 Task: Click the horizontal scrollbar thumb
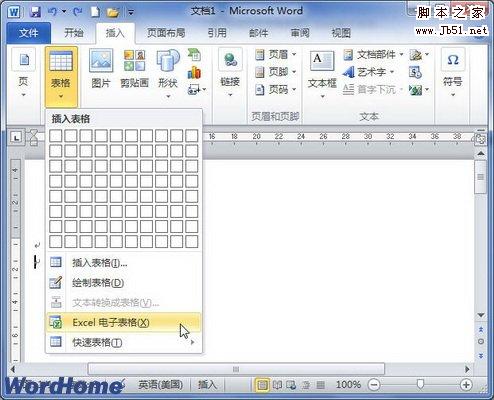tap(236, 369)
